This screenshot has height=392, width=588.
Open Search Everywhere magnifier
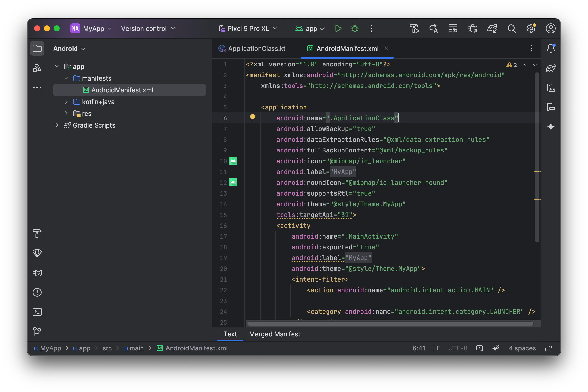512,29
